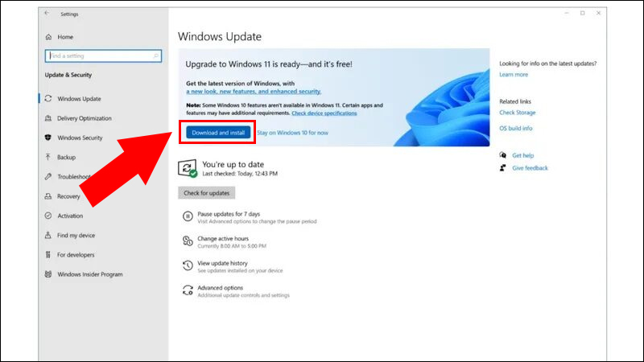Close the Settings window
This screenshot has width=644, height=362.
tap(598, 13)
